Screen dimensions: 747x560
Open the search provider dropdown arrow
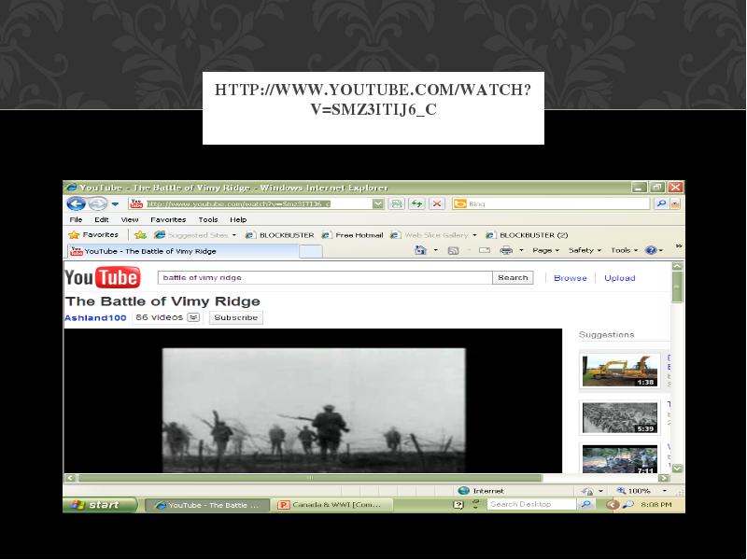tap(675, 204)
